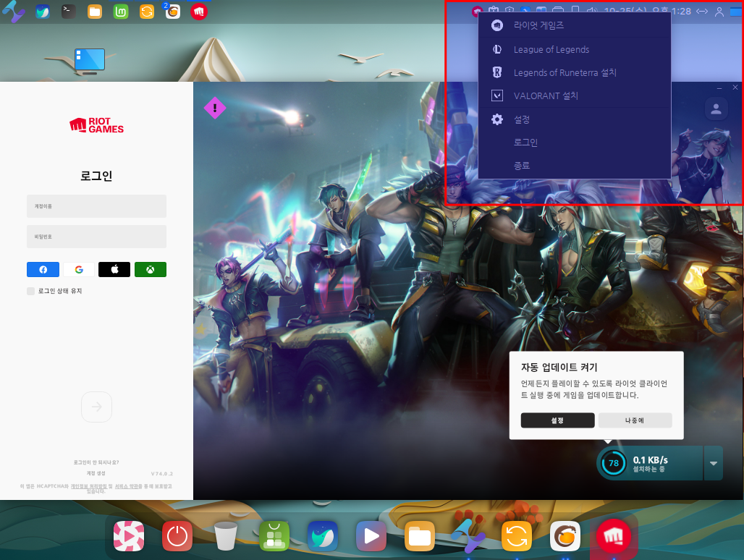Select League of Legends from tray menu
Viewport: 744px width, 560px height.
[x=551, y=50]
